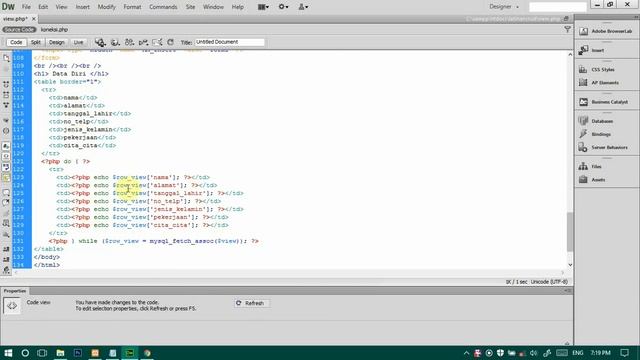Viewport: 640px width, 360px height.
Task: Toggle Highlight Invalid Code in the coding toolbar
Action: (6, 156)
